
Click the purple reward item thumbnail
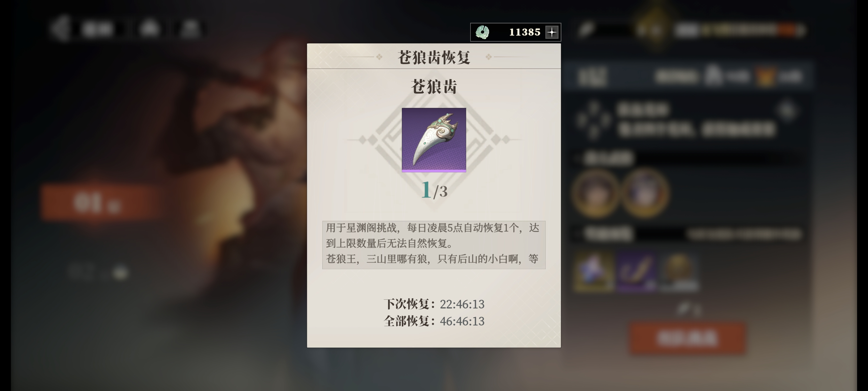click(636, 271)
